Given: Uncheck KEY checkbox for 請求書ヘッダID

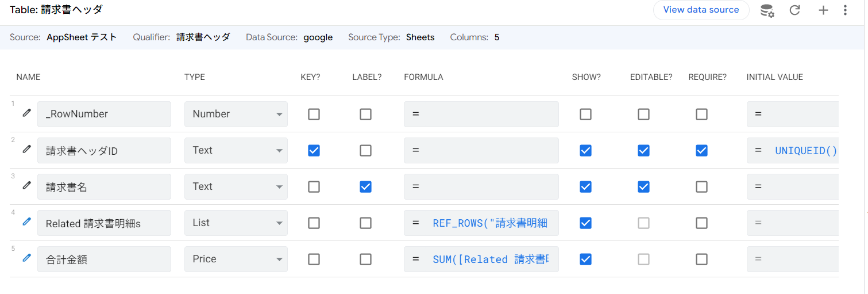Looking at the screenshot, I should pyautogui.click(x=314, y=150).
